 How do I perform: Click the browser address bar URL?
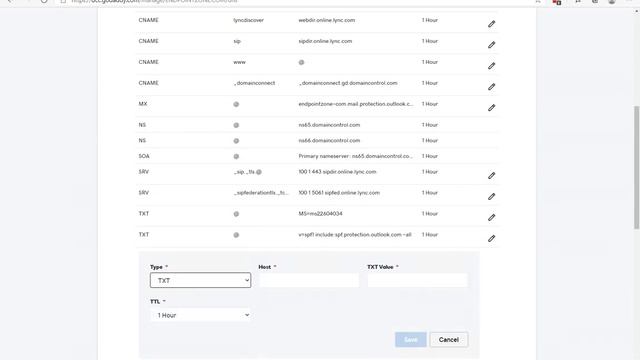154,2
